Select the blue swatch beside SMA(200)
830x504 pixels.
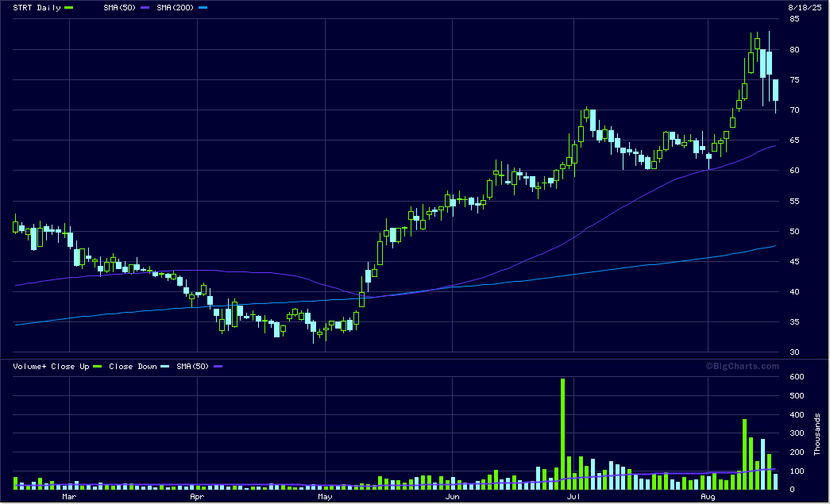[x=203, y=8]
